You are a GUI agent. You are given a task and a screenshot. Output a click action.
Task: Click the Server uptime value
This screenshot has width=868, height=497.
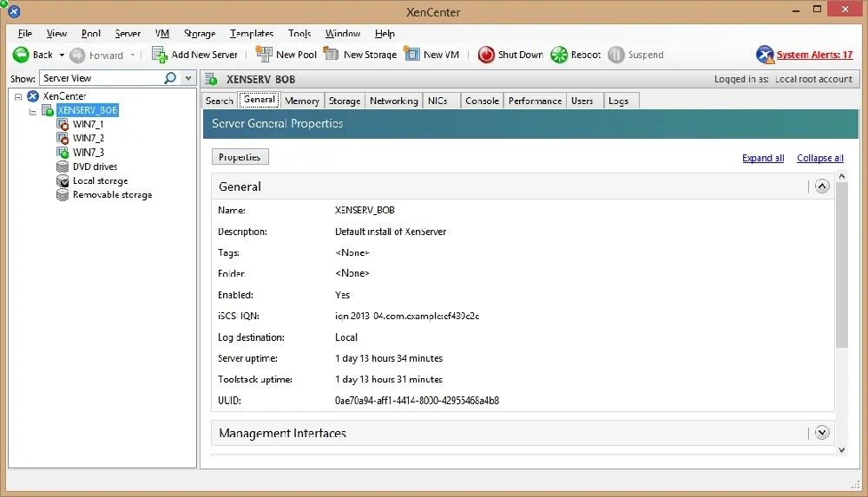tap(389, 358)
